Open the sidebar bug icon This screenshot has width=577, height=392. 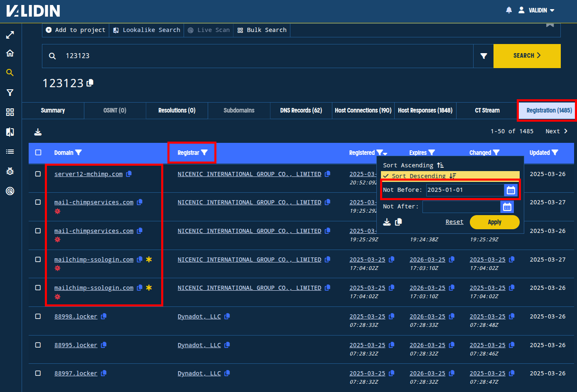[x=10, y=171]
